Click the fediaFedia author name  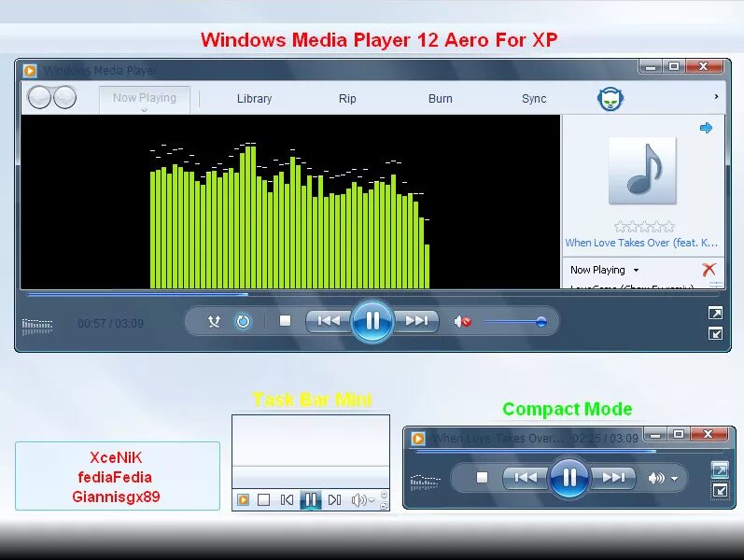click(x=115, y=477)
